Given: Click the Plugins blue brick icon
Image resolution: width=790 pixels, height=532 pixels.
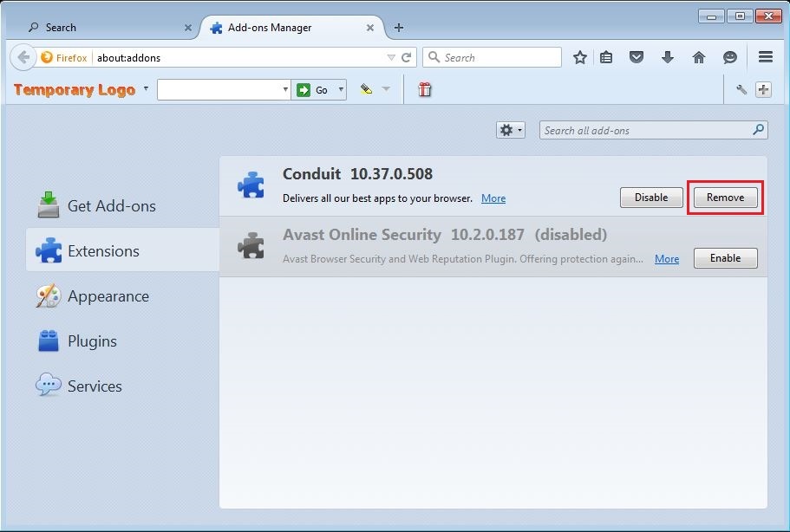Looking at the screenshot, I should [49, 341].
